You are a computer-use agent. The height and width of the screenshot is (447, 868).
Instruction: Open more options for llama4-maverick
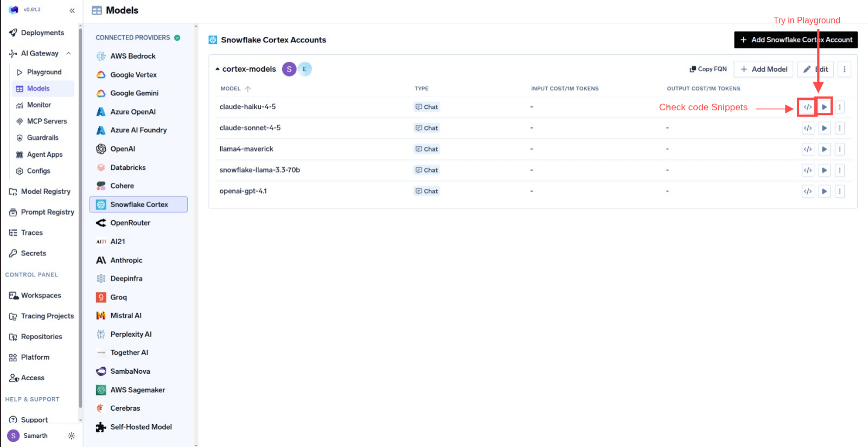(x=840, y=149)
